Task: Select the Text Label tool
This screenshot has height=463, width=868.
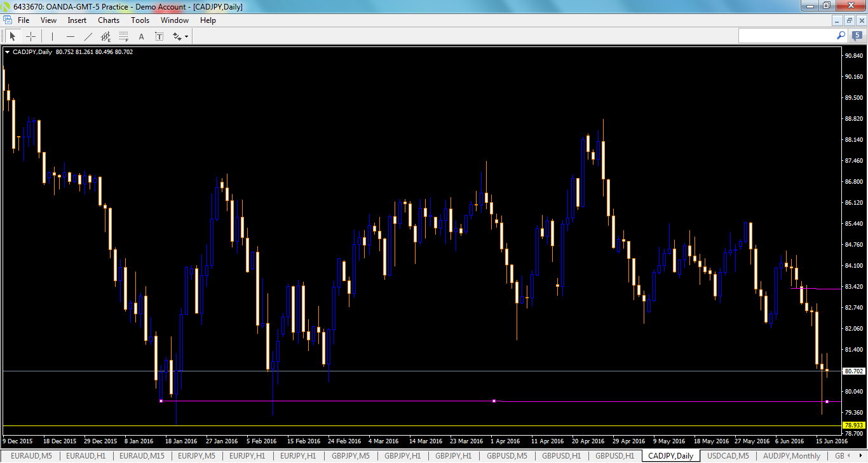Action: coord(159,36)
